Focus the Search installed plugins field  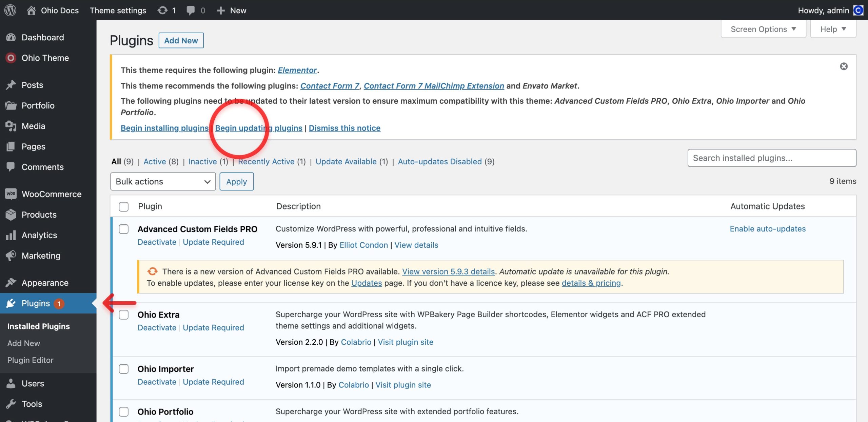click(772, 158)
